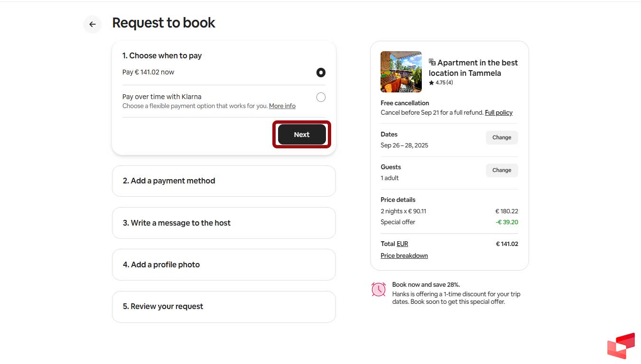Open the Review your request section
Image resolution: width=641 pixels, height=364 pixels.
[x=223, y=307]
